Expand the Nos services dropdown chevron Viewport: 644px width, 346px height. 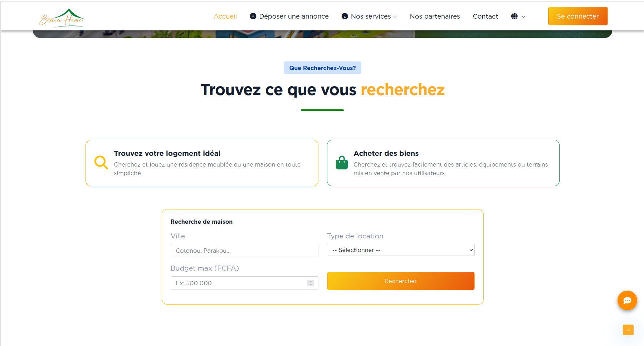395,17
